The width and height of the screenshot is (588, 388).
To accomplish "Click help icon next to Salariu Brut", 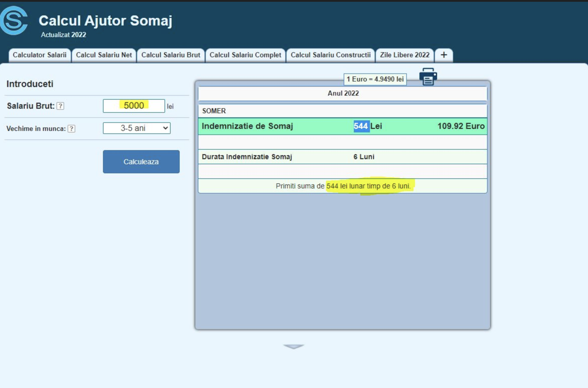I will pos(60,106).
